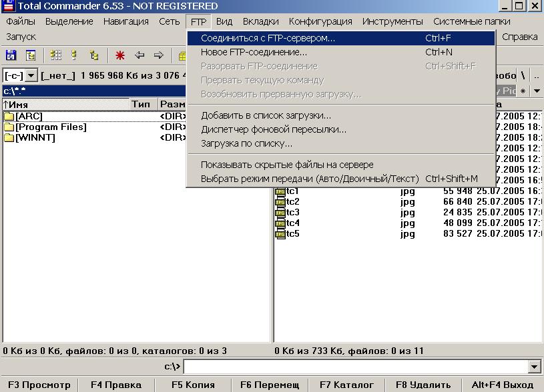Click the floppy disk icon in toolbar

tap(11, 55)
